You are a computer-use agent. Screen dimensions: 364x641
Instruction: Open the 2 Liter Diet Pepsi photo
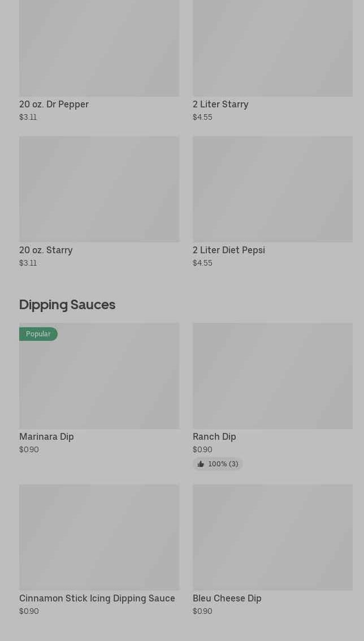point(272,189)
